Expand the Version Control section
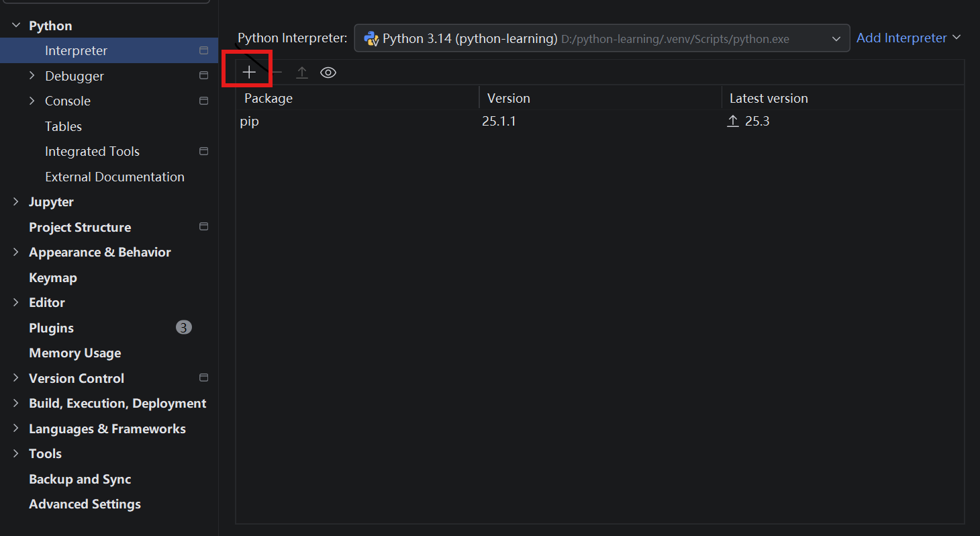Image resolution: width=980 pixels, height=536 pixels. [x=16, y=378]
